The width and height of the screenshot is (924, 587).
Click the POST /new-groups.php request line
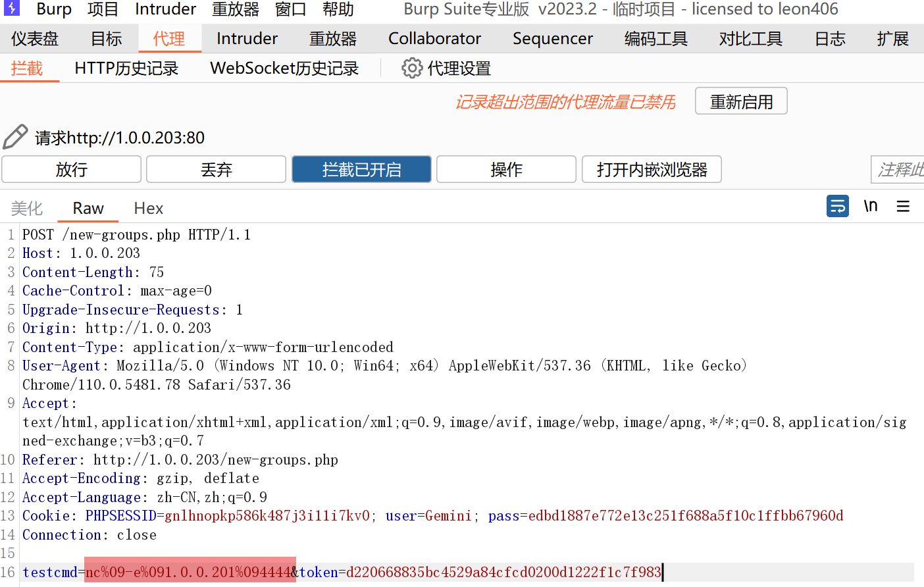tap(136, 235)
